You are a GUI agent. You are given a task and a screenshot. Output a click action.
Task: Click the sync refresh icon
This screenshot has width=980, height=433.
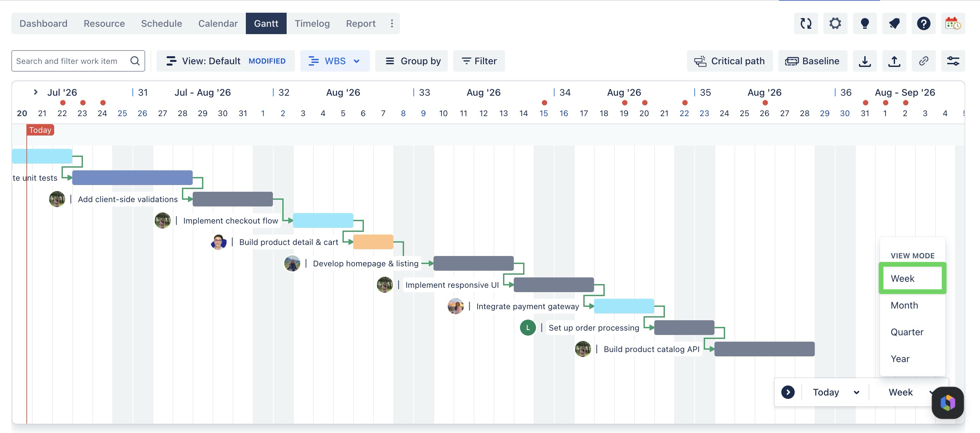click(x=805, y=23)
